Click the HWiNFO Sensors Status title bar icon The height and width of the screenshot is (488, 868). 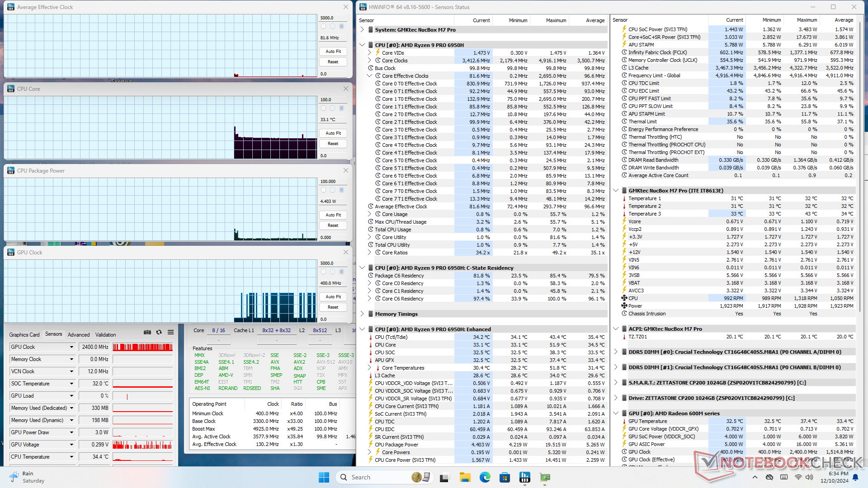coord(363,7)
